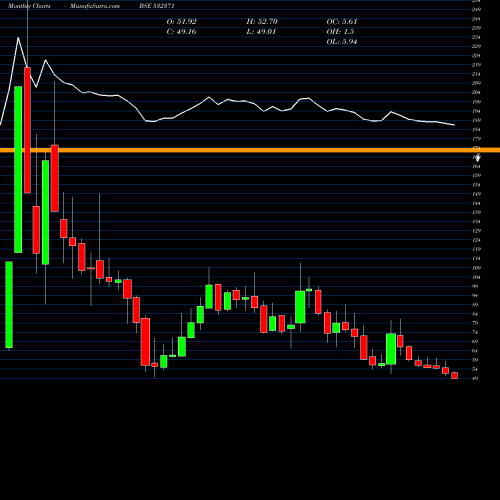Click the high price value 'H: 52.70'
The height and width of the screenshot is (500, 500).
pos(262,22)
